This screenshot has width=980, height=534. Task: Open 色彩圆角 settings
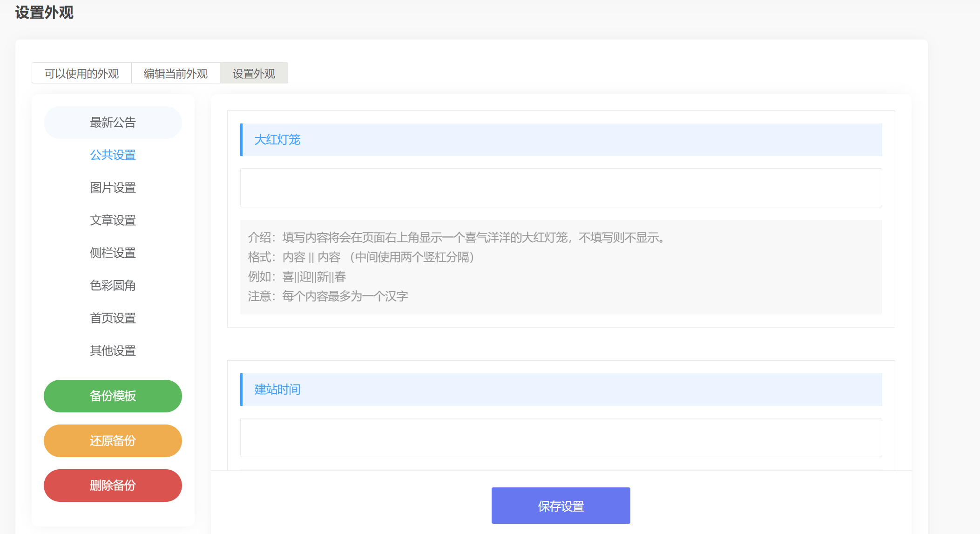pyautogui.click(x=113, y=286)
